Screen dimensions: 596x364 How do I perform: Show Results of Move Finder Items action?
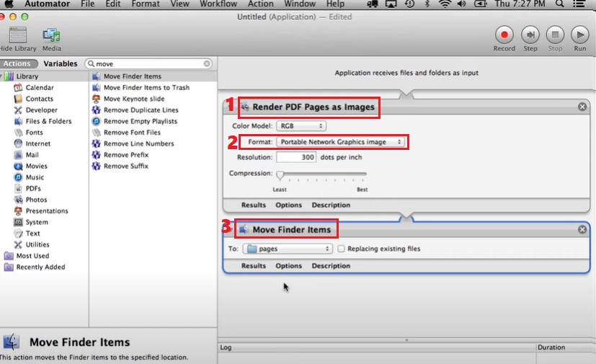[x=254, y=266]
